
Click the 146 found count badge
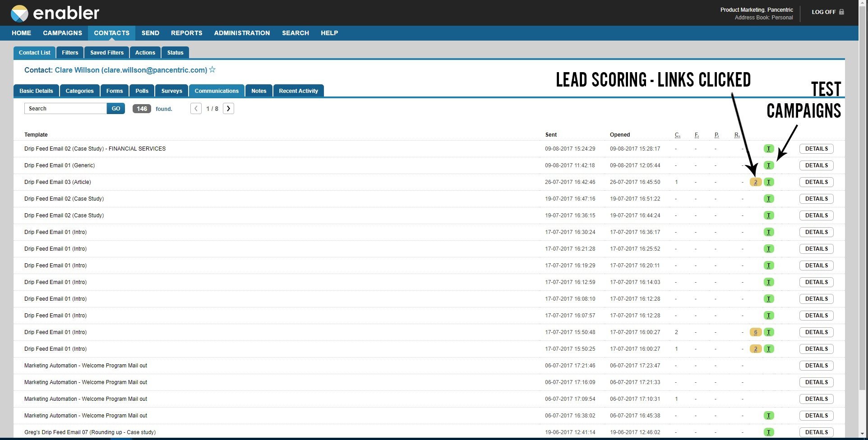[x=142, y=109]
